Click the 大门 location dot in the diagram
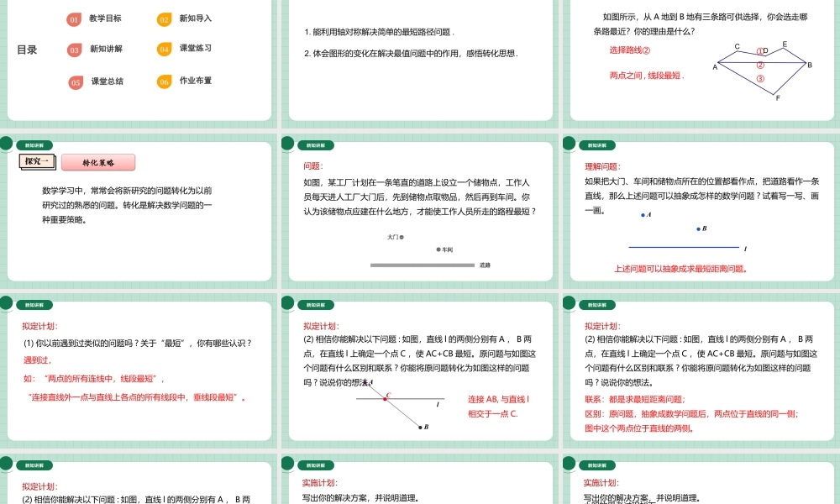 pyautogui.click(x=402, y=236)
